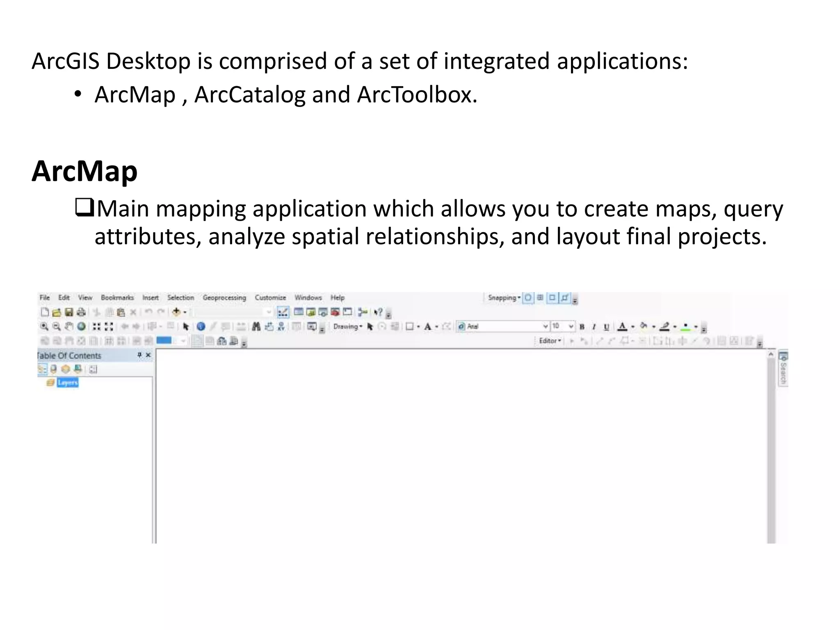This screenshot has height=630, width=840.
Task: Toggle List By Visibility view
Action: (x=65, y=369)
